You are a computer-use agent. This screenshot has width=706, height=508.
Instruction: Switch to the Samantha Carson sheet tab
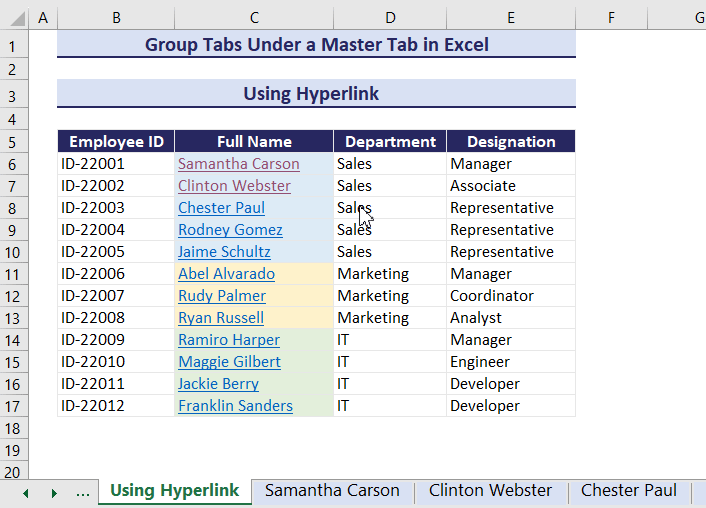(332, 491)
